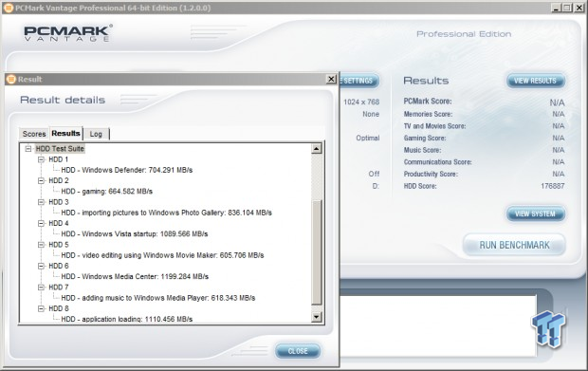588x371 pixels.
Task: Click the PCMark Vantage logo
Action: point(67,33)
